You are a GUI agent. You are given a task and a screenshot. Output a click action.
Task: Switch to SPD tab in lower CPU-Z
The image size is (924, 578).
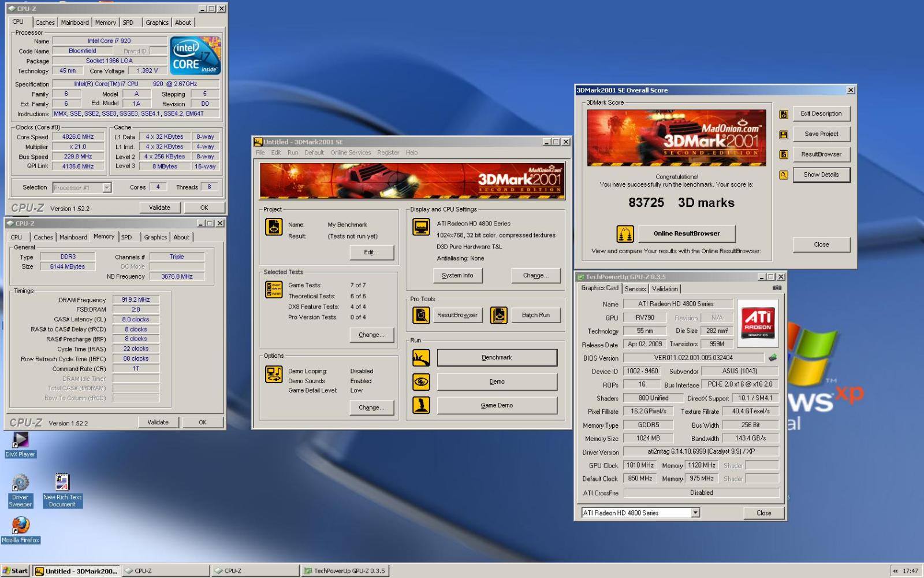[126, 237]
